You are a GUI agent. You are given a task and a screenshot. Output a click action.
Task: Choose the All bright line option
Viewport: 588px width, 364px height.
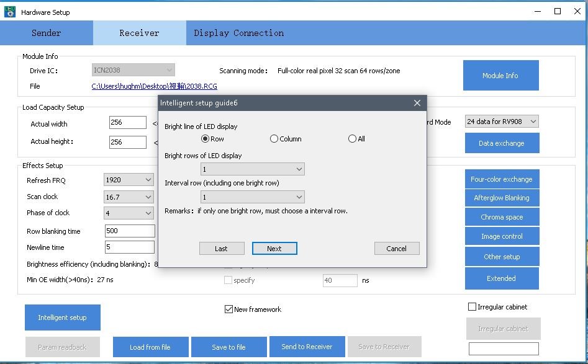[x=352, y=139]
